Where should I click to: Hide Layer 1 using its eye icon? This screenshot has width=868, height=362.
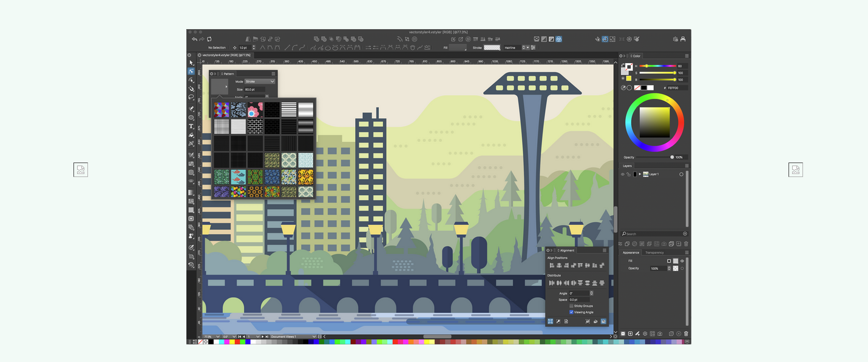(622, 174)
